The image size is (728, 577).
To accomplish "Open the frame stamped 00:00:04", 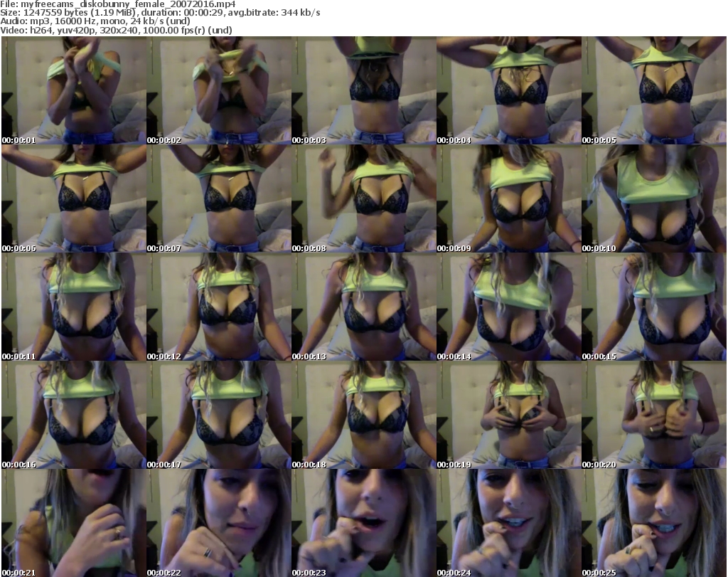I will [509, 90].
